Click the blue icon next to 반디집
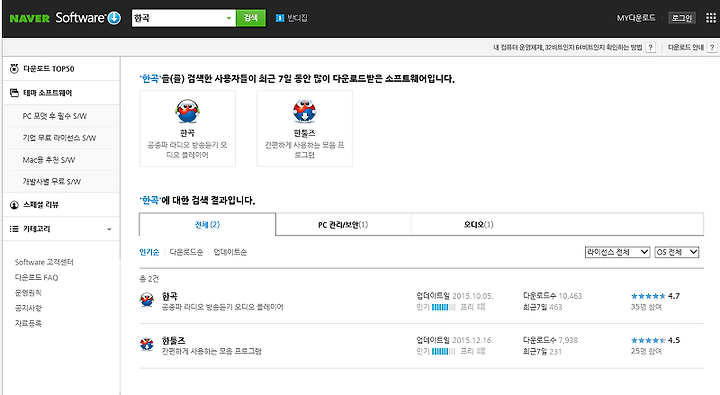720x395 pixels. pos(280,18)
